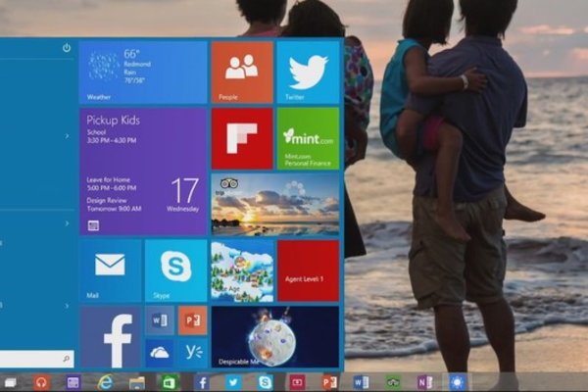The image size is (588, 392).
Task: Expand the bottom app list chevron arrow
Action: [x=67, y=306]
